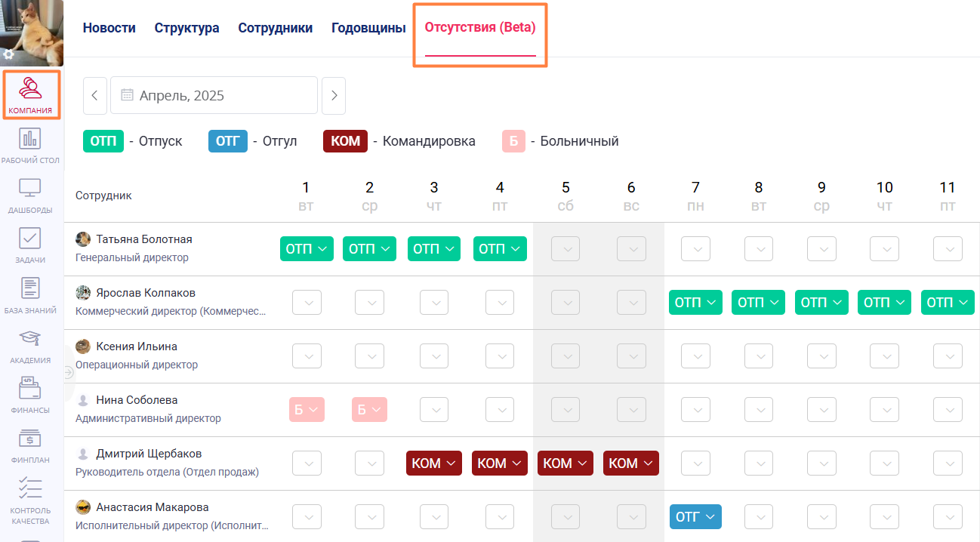The width and height of the screenshot is (980, 542).
Task: Expand the КОМ dropdown for Дмитрий Щербаков on April 3
Action: (433, 463)
